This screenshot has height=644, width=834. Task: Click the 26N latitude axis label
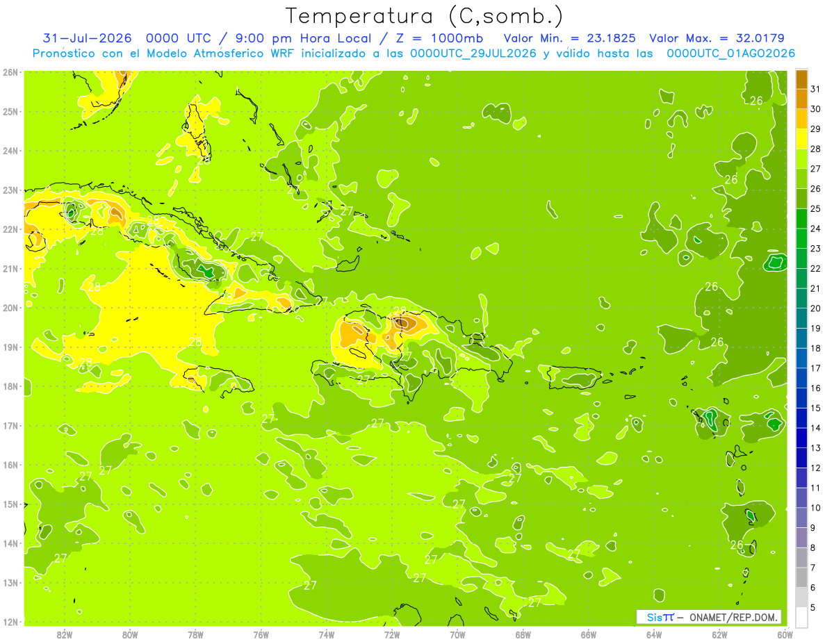10,72
